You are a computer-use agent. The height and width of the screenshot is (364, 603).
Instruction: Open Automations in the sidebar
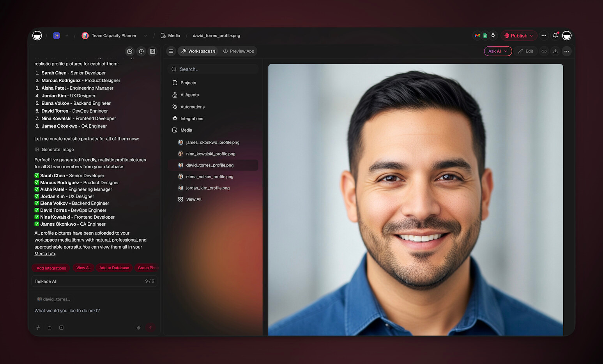tap(192, 107)
